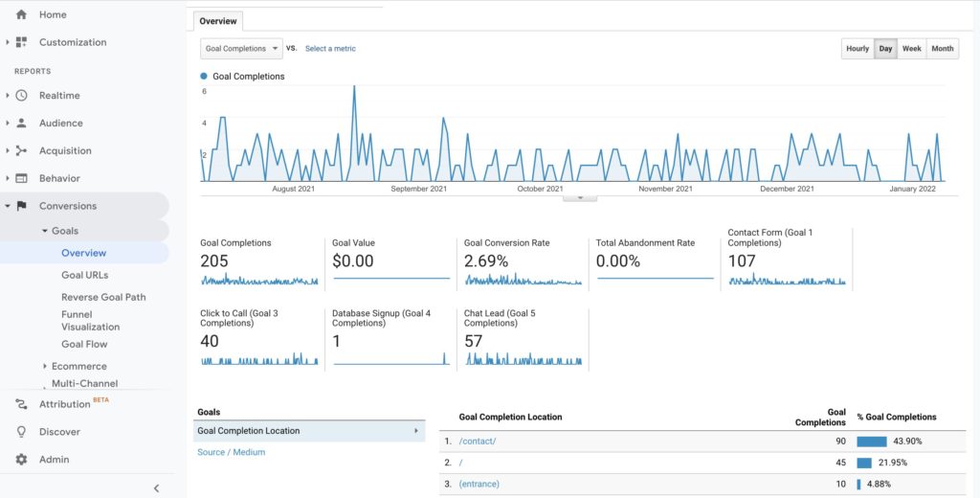Click the 43.90% completion bar
Screen dimensions: 980x498
coord(872,441)
